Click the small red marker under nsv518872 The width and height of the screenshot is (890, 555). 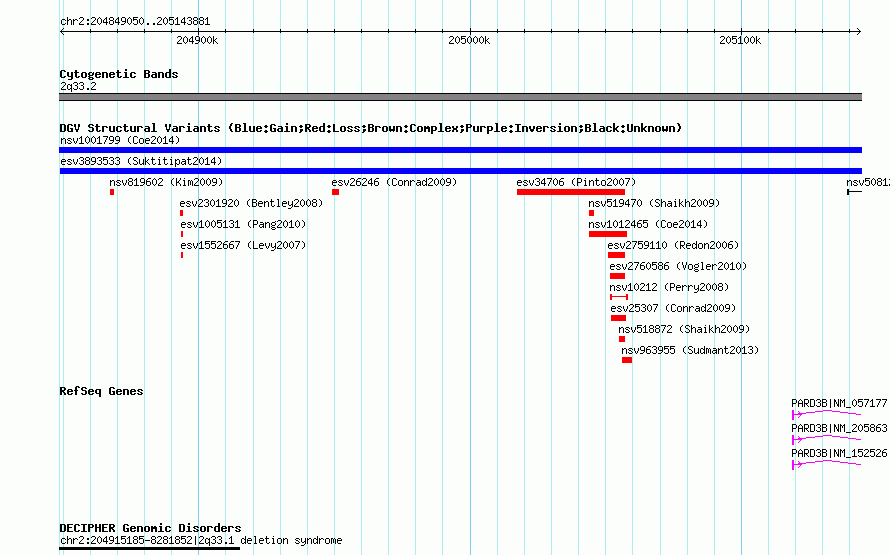pos(622,339)
